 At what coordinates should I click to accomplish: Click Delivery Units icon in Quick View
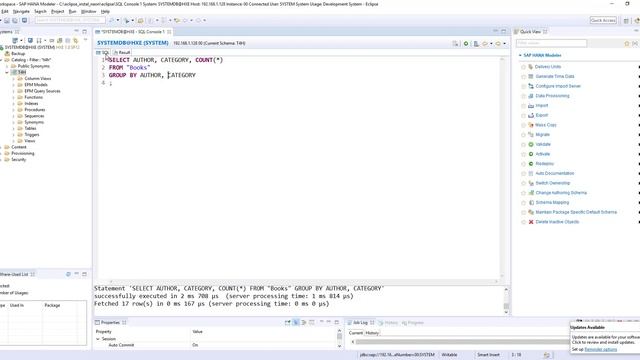[531, 67]
